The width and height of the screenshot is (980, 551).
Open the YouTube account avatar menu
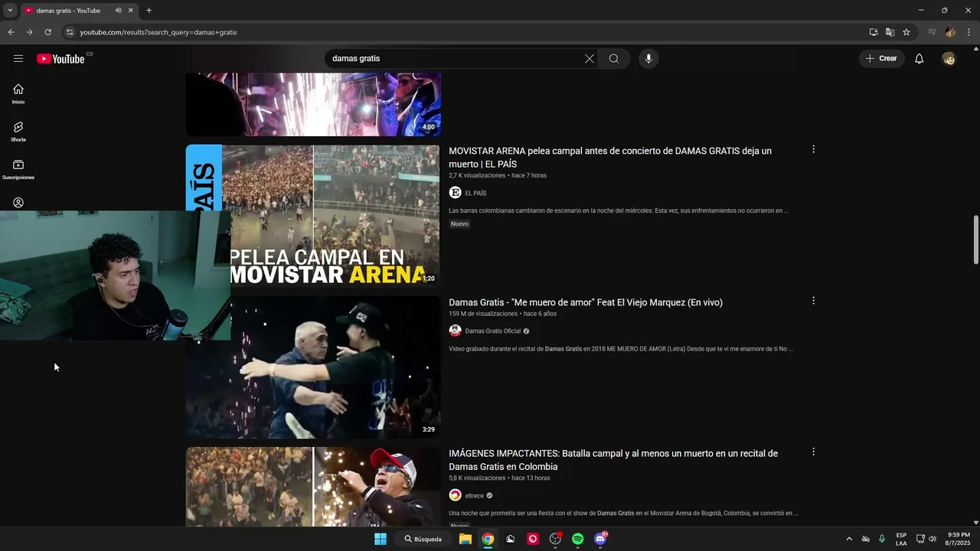(x=949, y=59)
